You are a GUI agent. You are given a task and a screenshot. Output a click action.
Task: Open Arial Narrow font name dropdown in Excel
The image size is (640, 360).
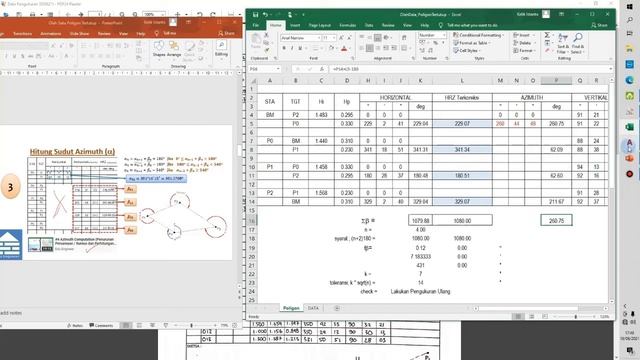point(319,38)
